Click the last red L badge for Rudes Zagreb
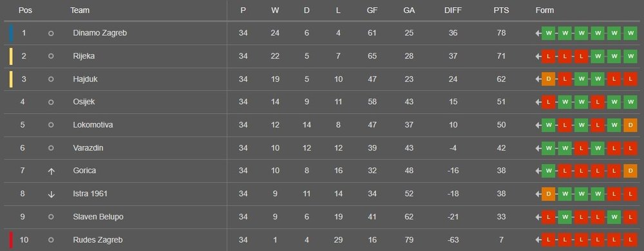The image size is (644, 251). [x=630, y=240]
